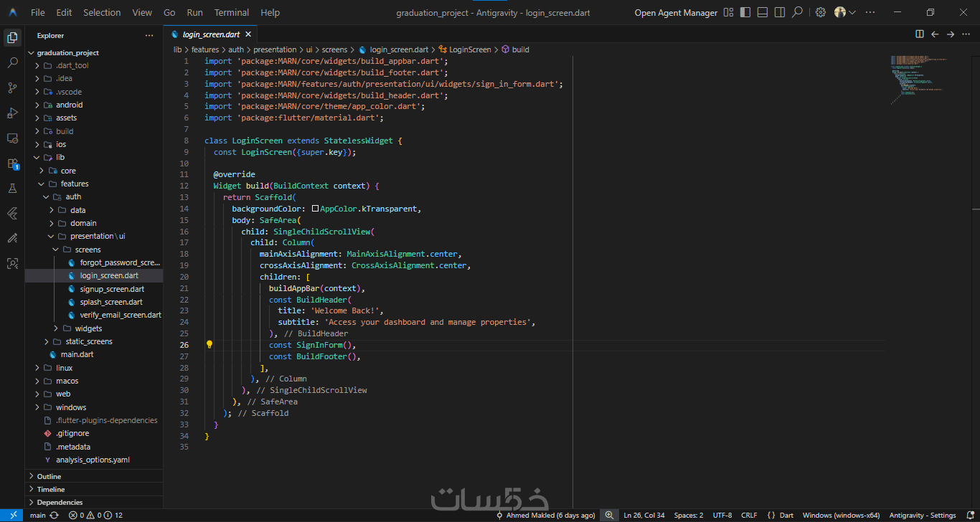Open the Edit menu

(64, 12)
